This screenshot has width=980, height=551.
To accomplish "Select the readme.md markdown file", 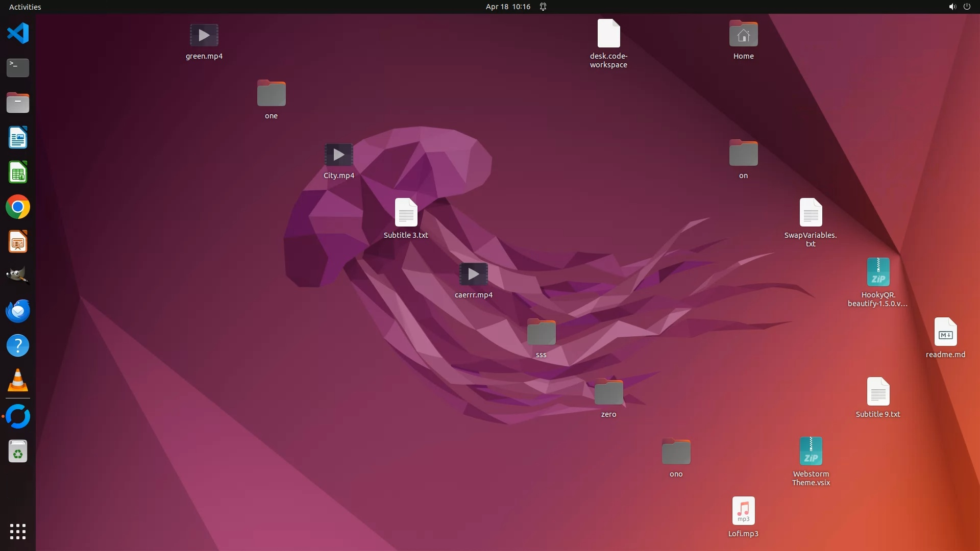I will coord(945,333).
